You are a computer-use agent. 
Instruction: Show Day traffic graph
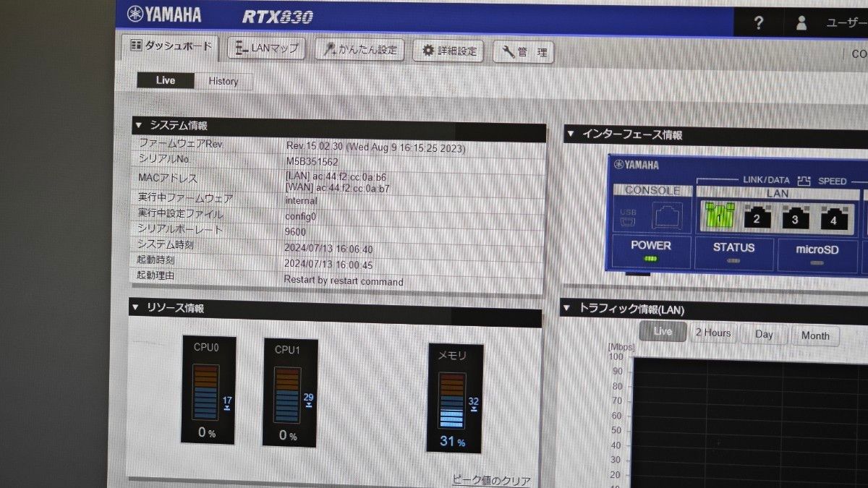[764, 334]
